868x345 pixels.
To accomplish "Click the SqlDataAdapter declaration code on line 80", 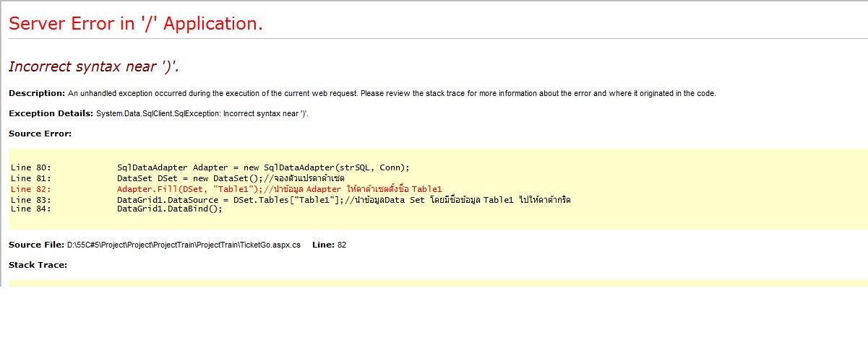I will point(263,167).
